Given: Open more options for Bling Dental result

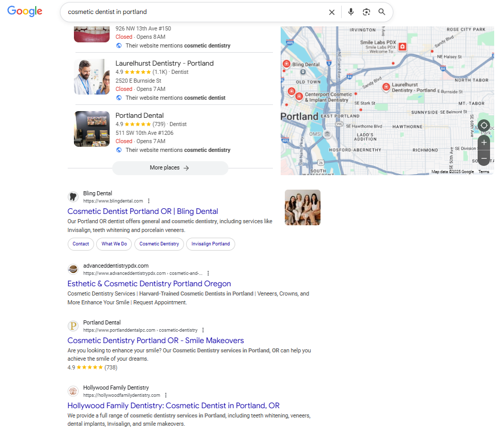Looking at the screenshot, I should [x=148, y=201].
